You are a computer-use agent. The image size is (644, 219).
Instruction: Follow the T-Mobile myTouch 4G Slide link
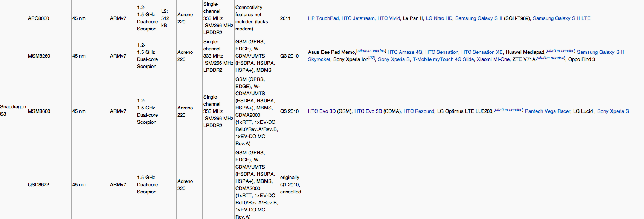(443, 59)
